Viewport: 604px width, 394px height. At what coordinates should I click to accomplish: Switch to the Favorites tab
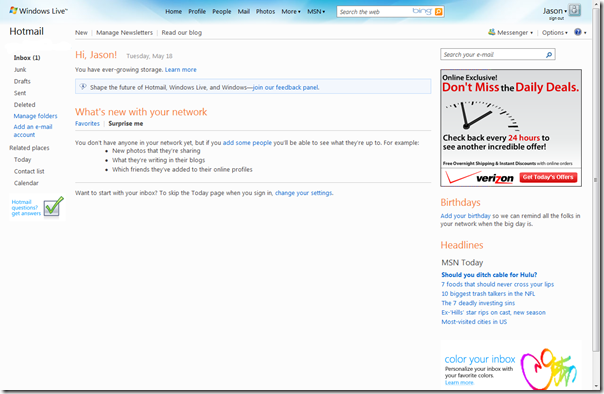(87, 124)
